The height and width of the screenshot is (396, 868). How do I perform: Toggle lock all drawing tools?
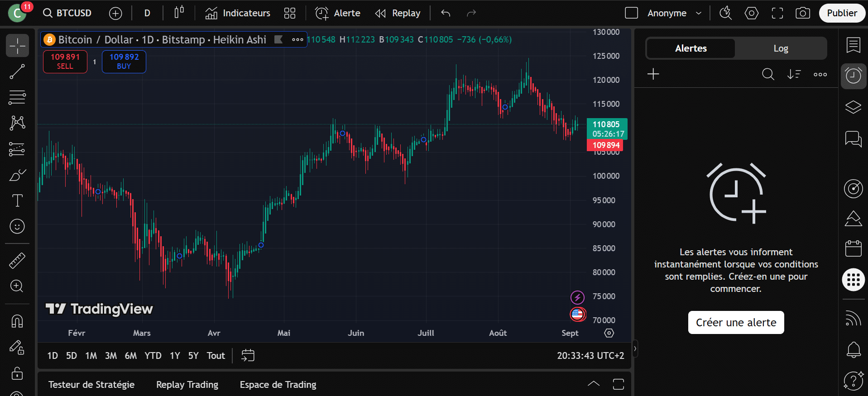pyautogui.click(x=17, y=373)
